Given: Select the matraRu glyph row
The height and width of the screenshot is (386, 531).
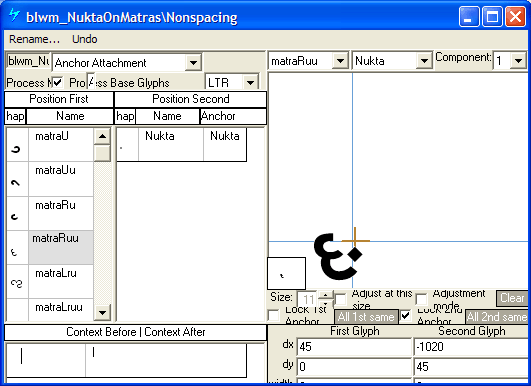Looking at the screenshot, I should (50, 213).
